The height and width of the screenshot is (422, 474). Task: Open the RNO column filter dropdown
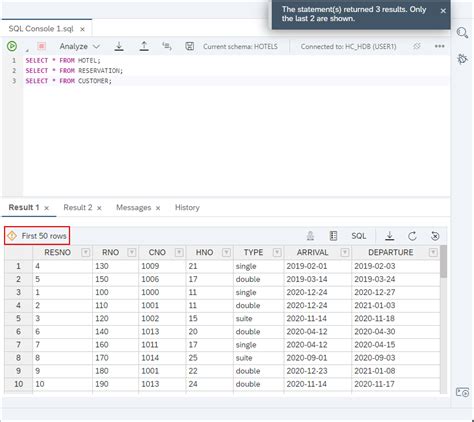[x=132, y=252]
